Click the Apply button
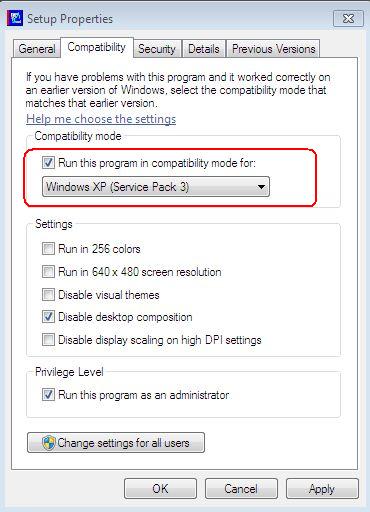The width and height of the screenshot is (370, 512). 322,489
